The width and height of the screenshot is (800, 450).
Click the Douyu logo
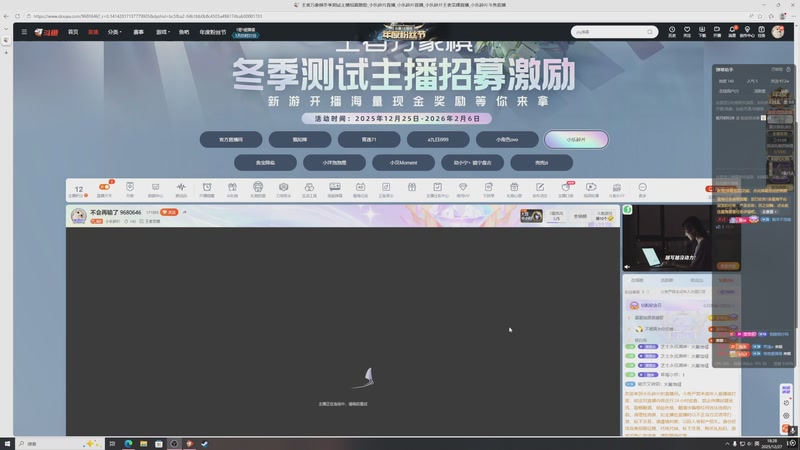[46, 32]
